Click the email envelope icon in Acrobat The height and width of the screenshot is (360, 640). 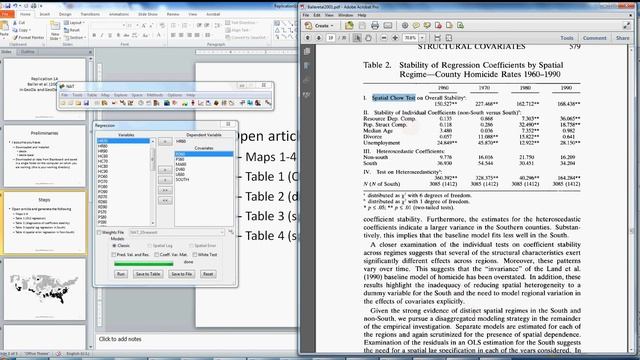coord(387,26)
